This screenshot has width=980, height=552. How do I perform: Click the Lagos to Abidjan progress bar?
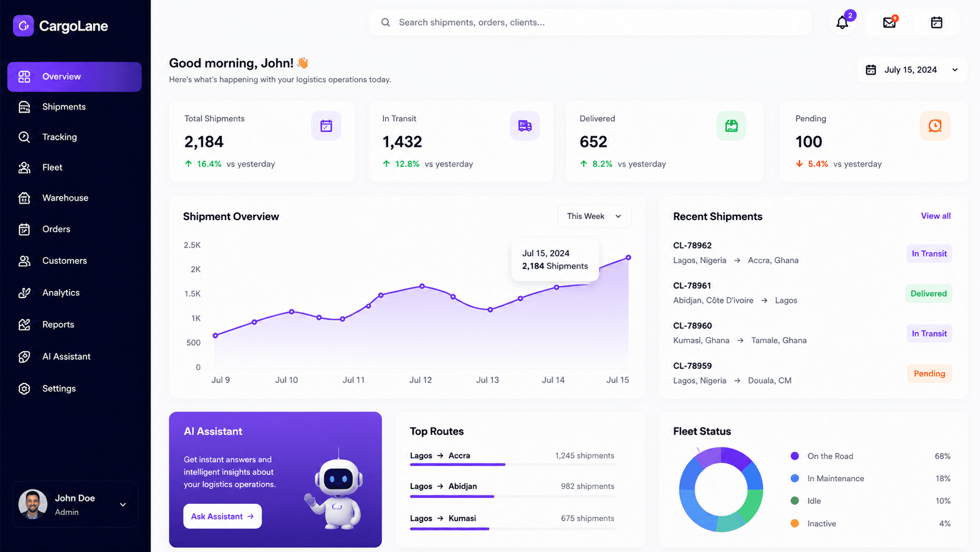coord(513,497)
